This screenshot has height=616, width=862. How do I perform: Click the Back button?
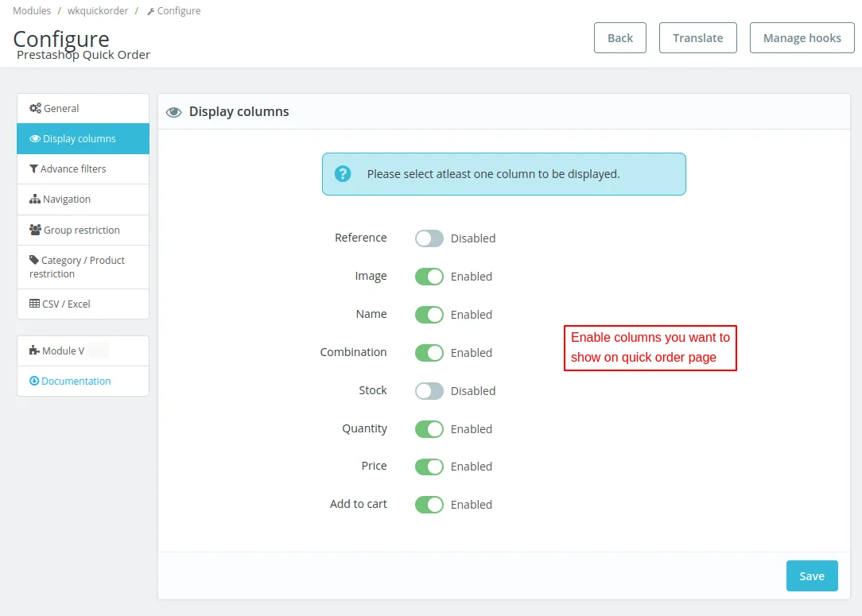coord(620,38)
